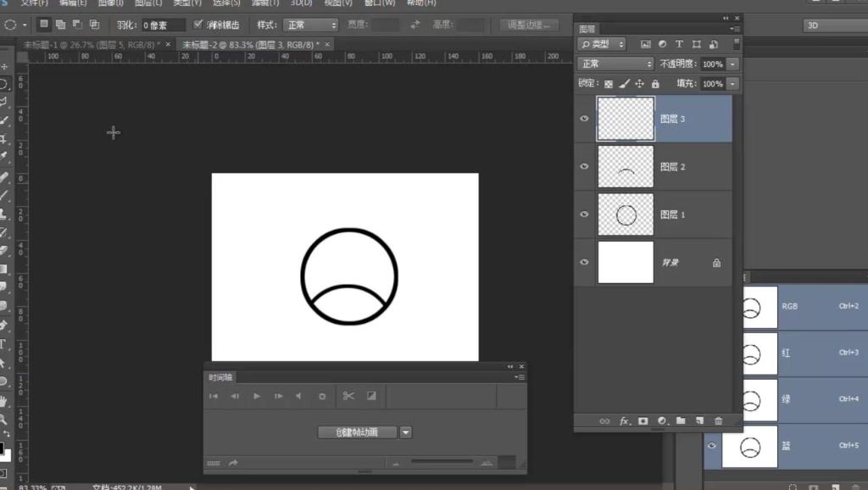The height and width of the screenshot is (490, 868).
Task: Select the Type tool in left toolbar
Action: pos(3,344)
